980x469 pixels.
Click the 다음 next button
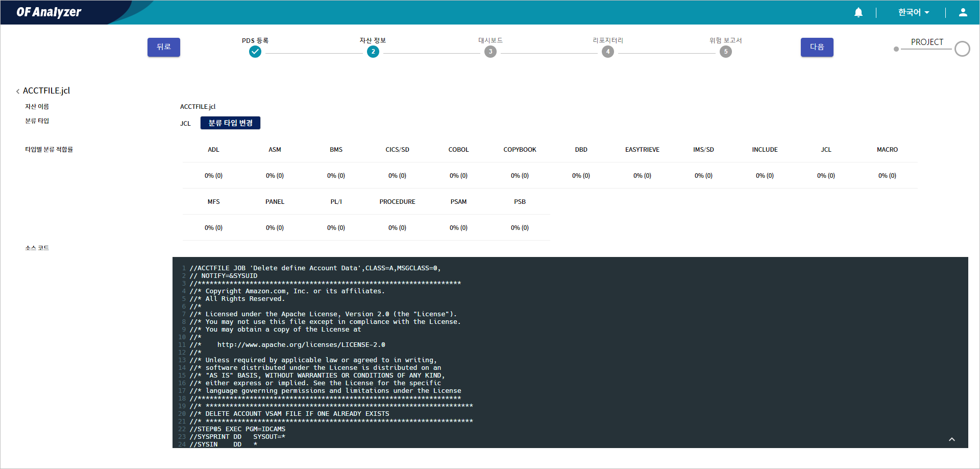click(817, 47)
